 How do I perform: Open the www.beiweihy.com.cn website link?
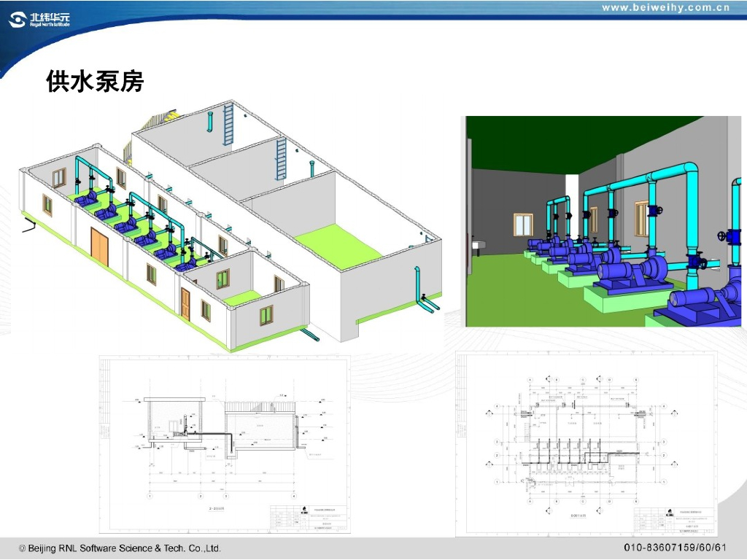tap(665, 8)
